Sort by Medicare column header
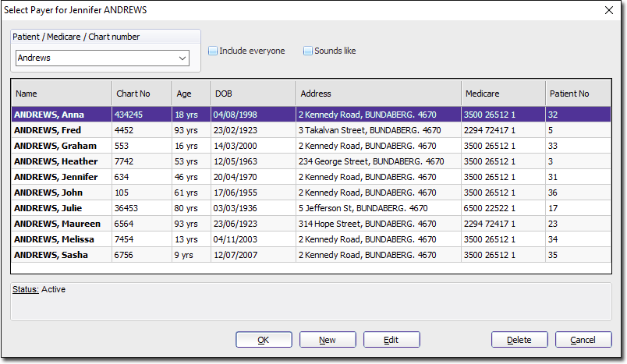 tap(502, 94)
